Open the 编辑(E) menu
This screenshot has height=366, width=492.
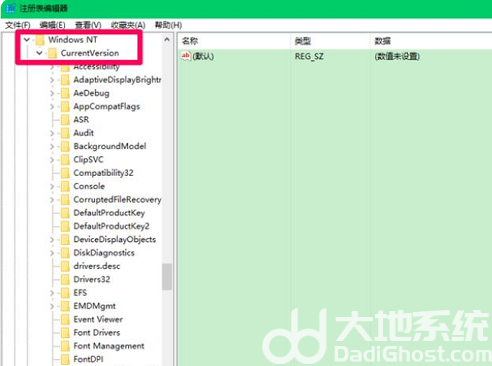pos(52,25)
